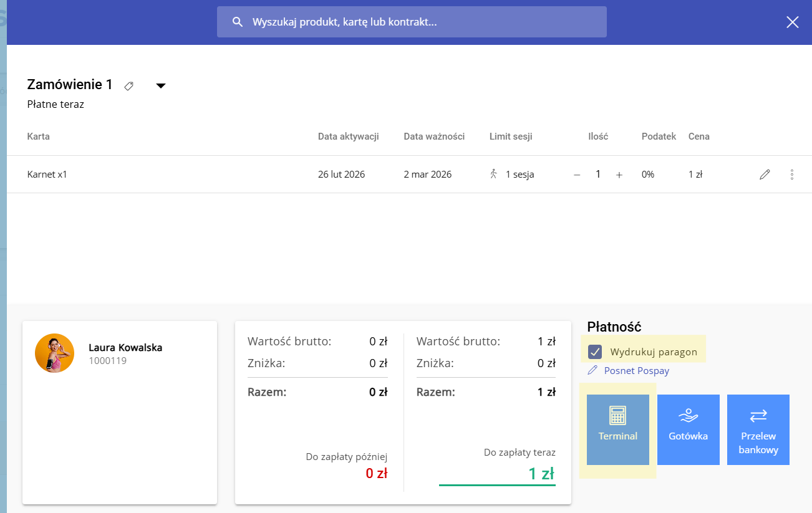Viewport: 812px width, 513px height.
Task: Click the search magnifier icon
Action: click(x=237, y=22)
